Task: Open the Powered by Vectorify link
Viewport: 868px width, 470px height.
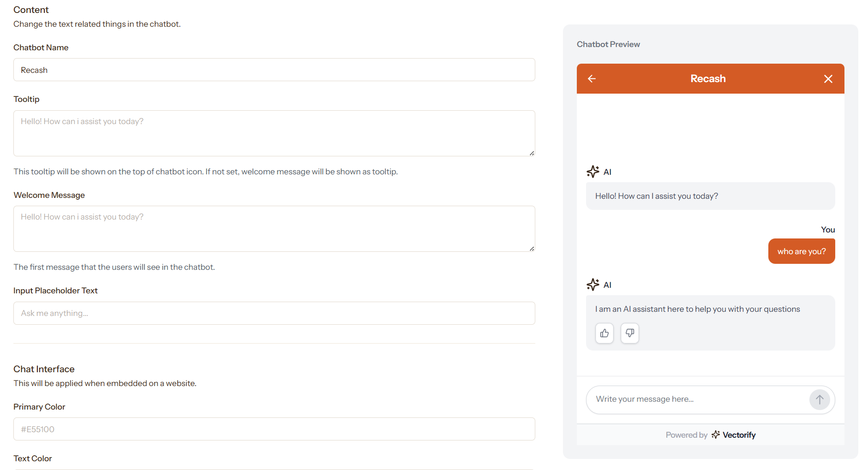Action: click(x=711, y=434)
